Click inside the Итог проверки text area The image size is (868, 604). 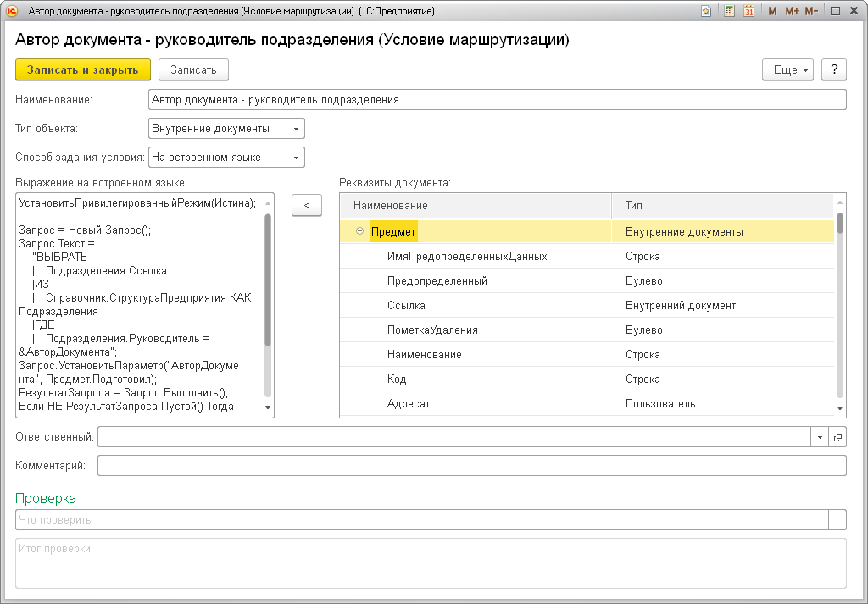tap(431, 563)
